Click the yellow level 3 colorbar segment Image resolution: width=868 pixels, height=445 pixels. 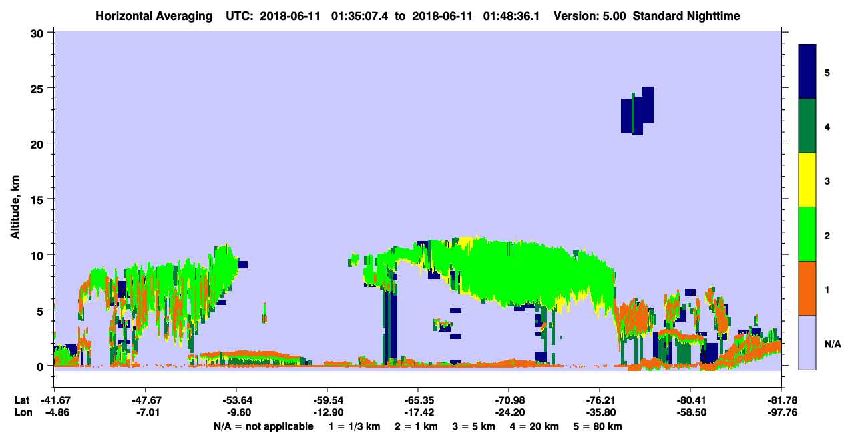click(x=807, y=180)
